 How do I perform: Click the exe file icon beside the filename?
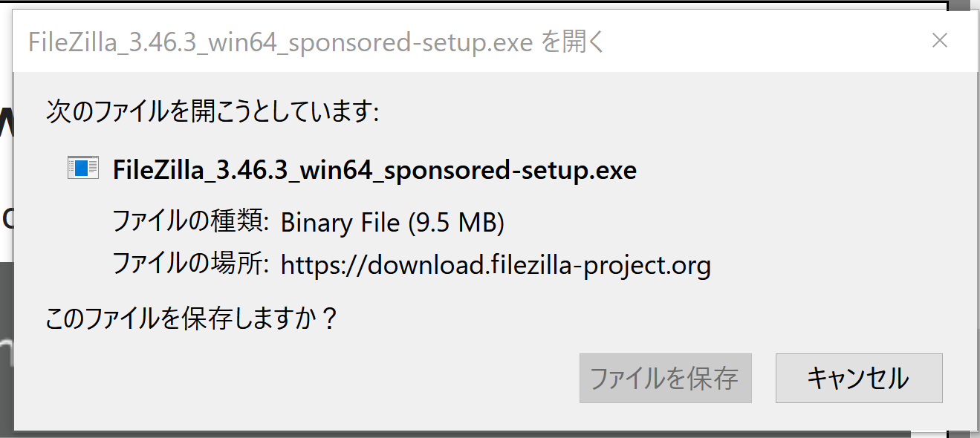click(x=82, y=168)
